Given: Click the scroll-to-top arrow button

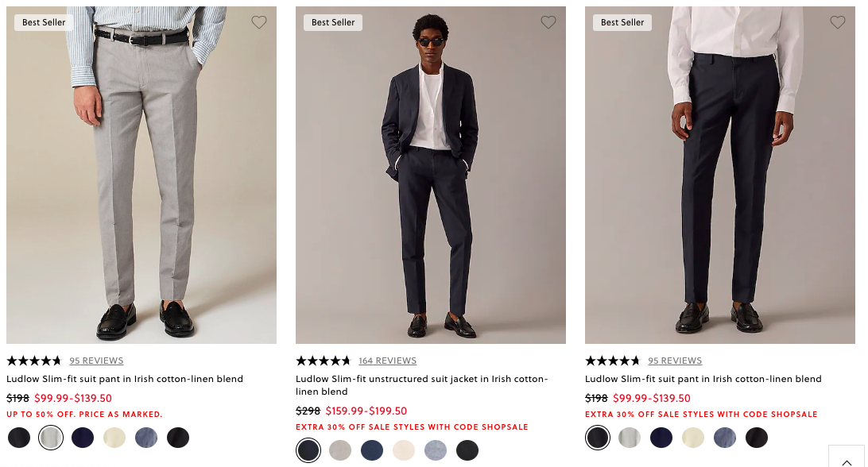Looking at the screenshot, I should (847, 459).
